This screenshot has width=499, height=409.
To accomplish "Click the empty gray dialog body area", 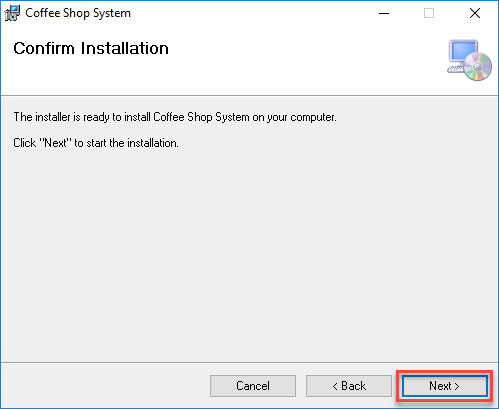I will (x=249, y=253).
